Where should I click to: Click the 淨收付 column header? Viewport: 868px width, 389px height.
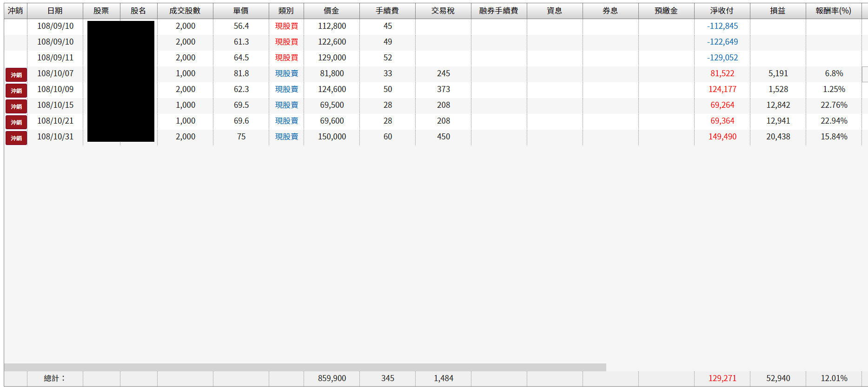pyautogui.click(x=722, y=11)
